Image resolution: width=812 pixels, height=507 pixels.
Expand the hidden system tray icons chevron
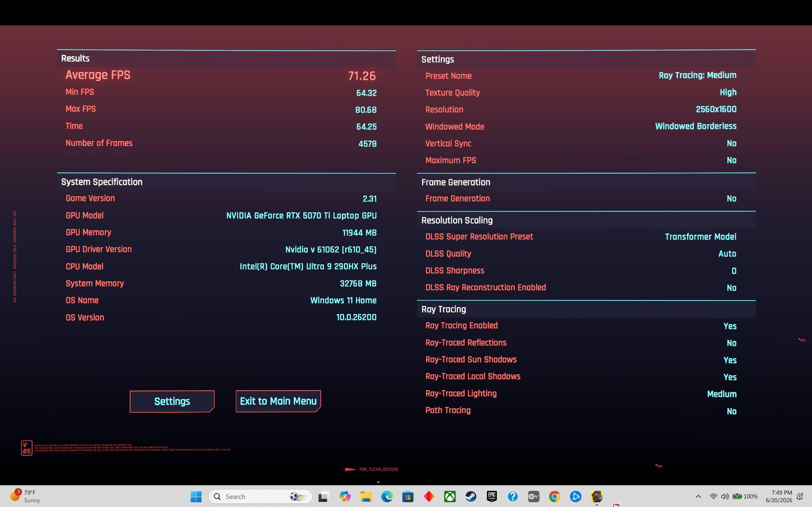pos(698,497)
